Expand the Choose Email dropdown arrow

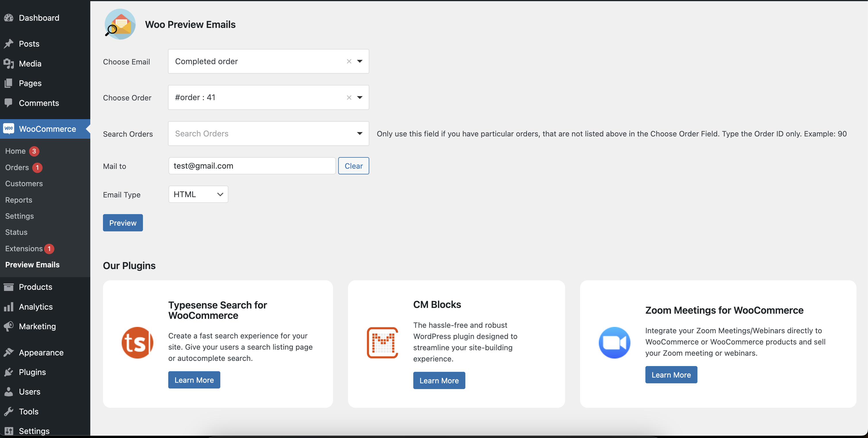pos(360,61)
